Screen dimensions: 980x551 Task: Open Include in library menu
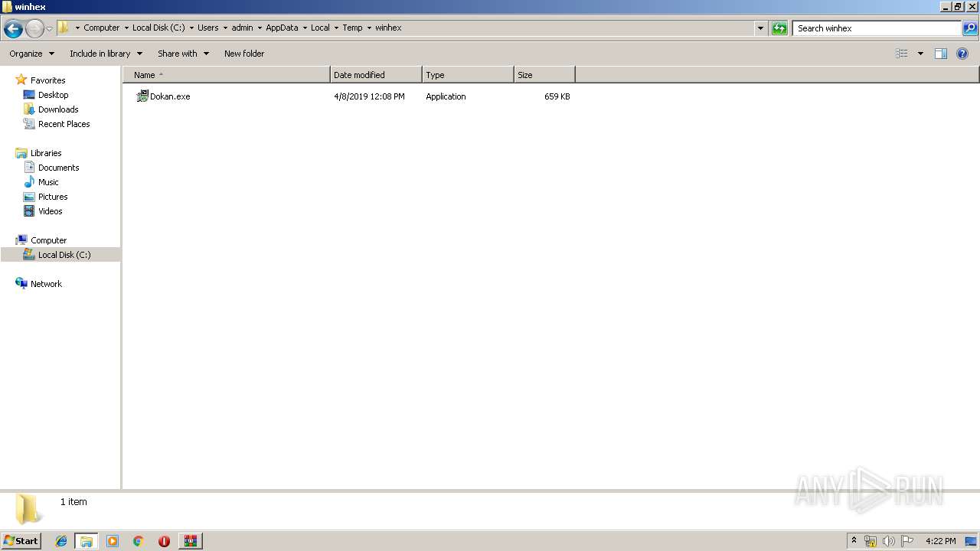106,54
